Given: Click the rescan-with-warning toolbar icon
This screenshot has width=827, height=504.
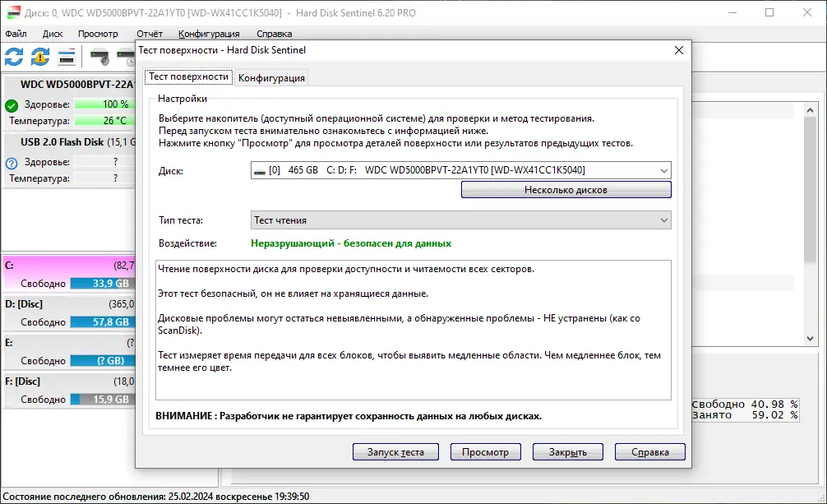Looking at the screenshot, I should 39,58.
